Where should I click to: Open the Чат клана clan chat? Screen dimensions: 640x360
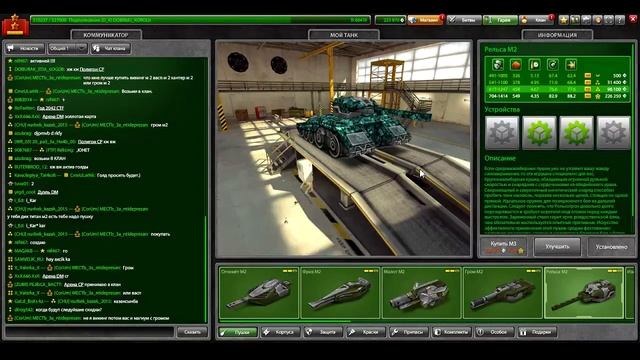[111, 48]
